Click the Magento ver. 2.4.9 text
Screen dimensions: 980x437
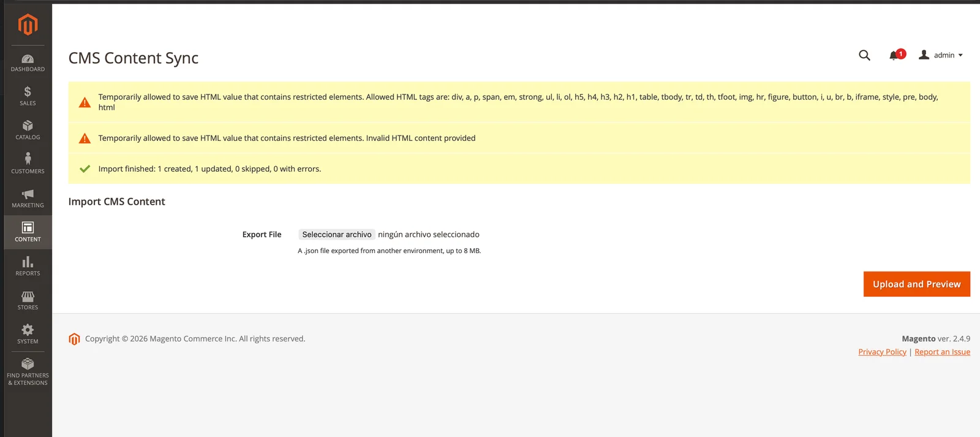[936, 339]
